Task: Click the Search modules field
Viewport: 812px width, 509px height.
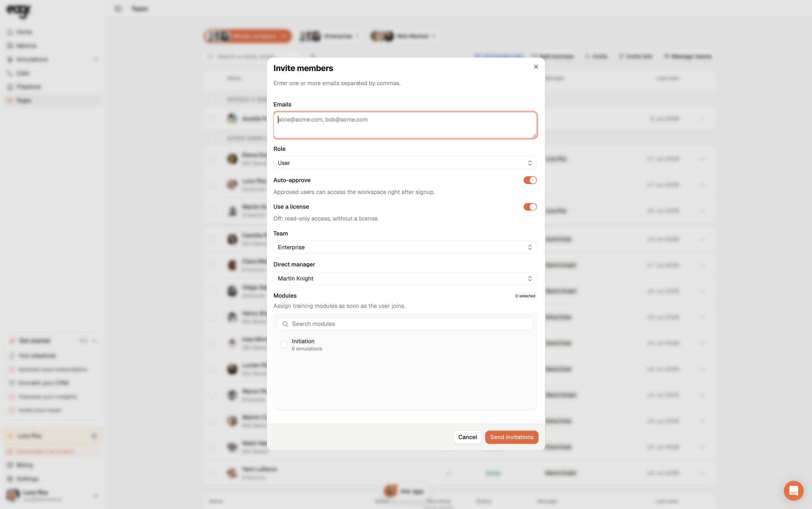Action: click(x=405, y=324)
